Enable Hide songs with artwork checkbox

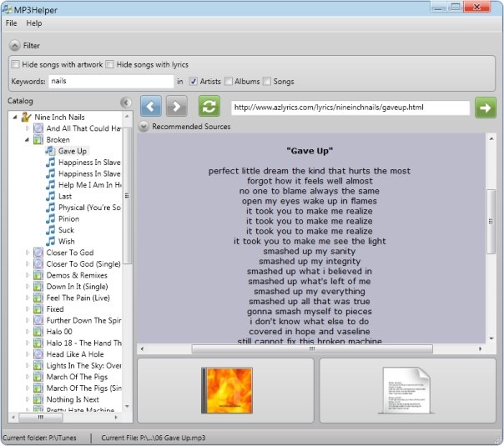click(15, 64)
